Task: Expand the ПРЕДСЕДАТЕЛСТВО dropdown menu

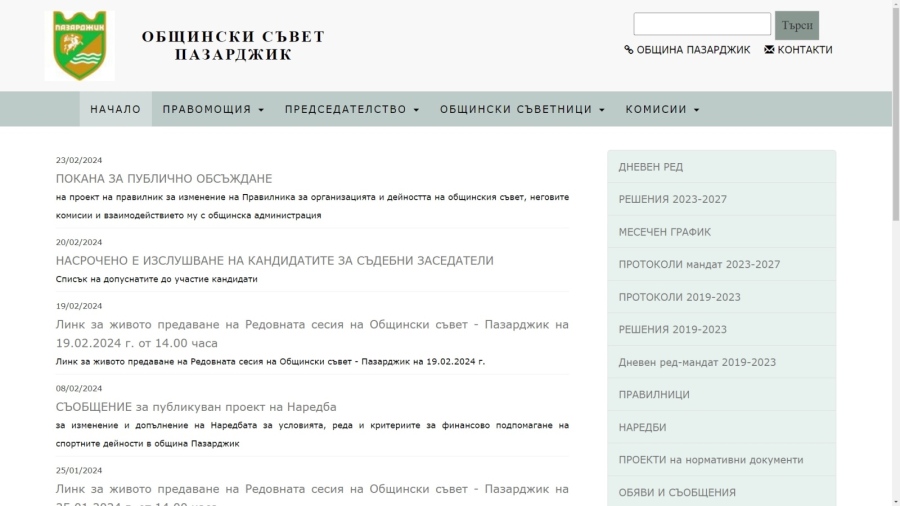Action: point(352,109)
